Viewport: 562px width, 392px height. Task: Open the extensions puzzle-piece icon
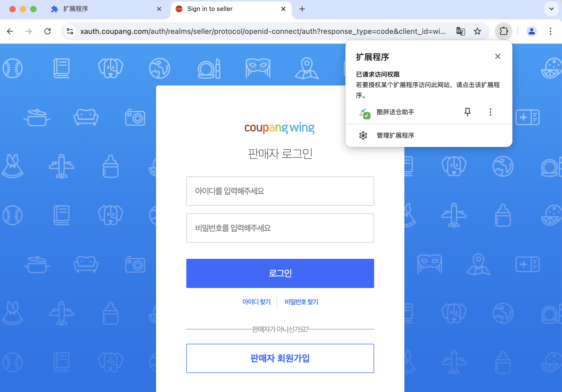click(503, 31)
